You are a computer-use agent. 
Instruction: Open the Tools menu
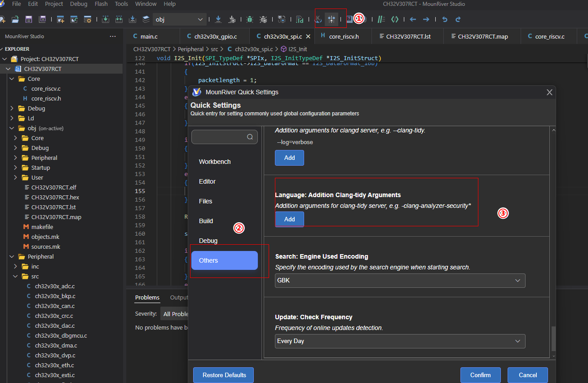[x=121, y=4]
